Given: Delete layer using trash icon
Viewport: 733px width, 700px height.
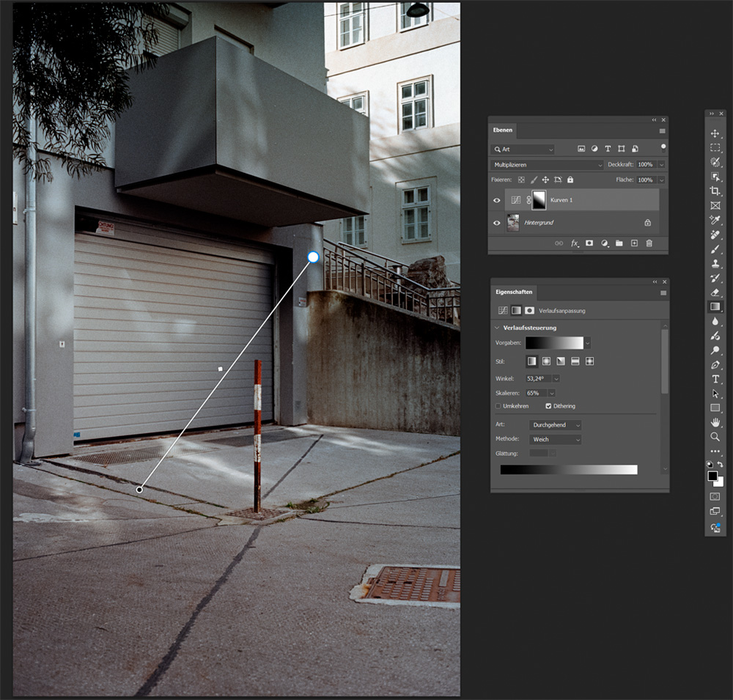Looking at the screenshot, I should coord(649,243).
